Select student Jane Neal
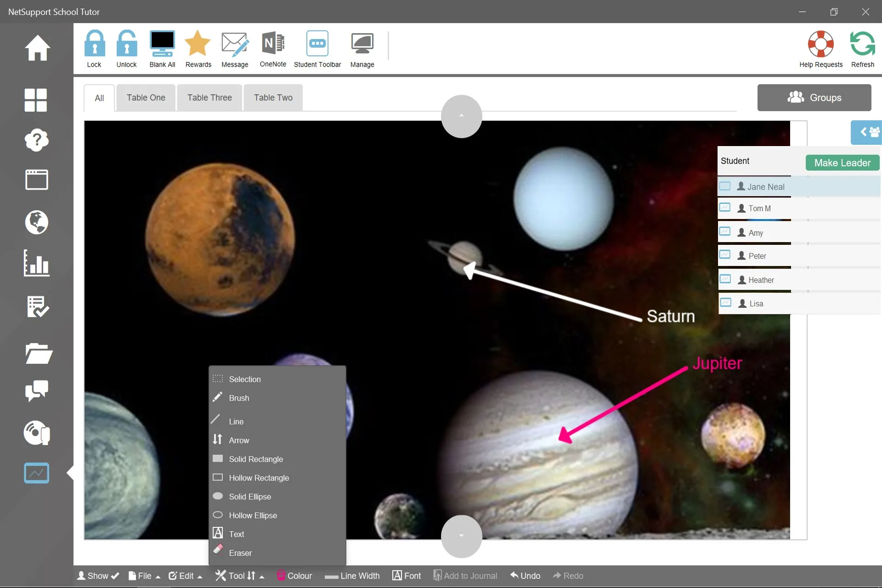Image resolution: width=882 pixels, height=588 pixels. pyautogui.click(x=799, y=187)
